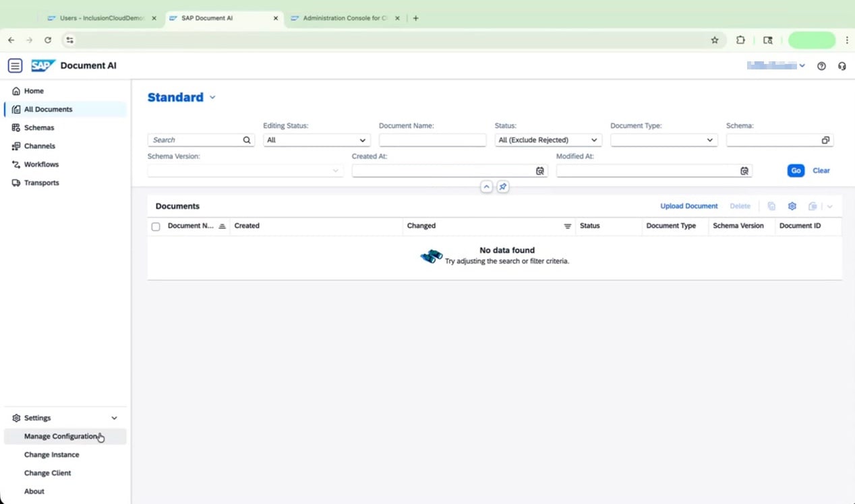This screenshot has width=855, height=504.
Task: Open All Documents in sidebar
Action: click(65, 109)
